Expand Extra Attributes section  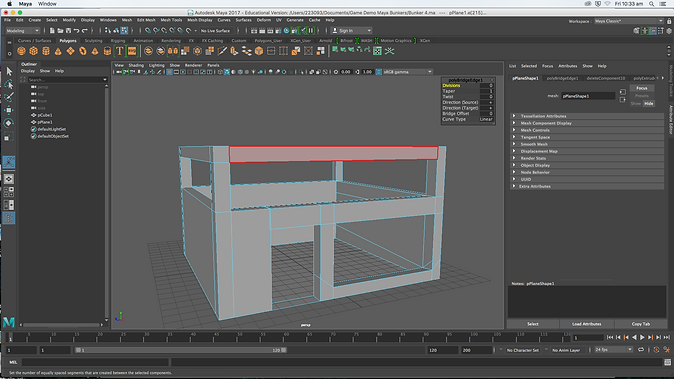587,186
